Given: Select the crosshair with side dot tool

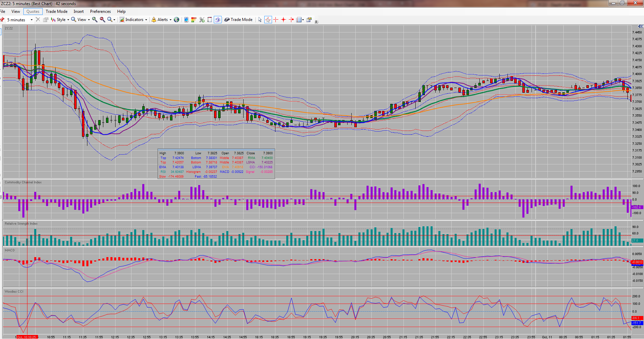Looking at the screenshot, I should (291, 20).
